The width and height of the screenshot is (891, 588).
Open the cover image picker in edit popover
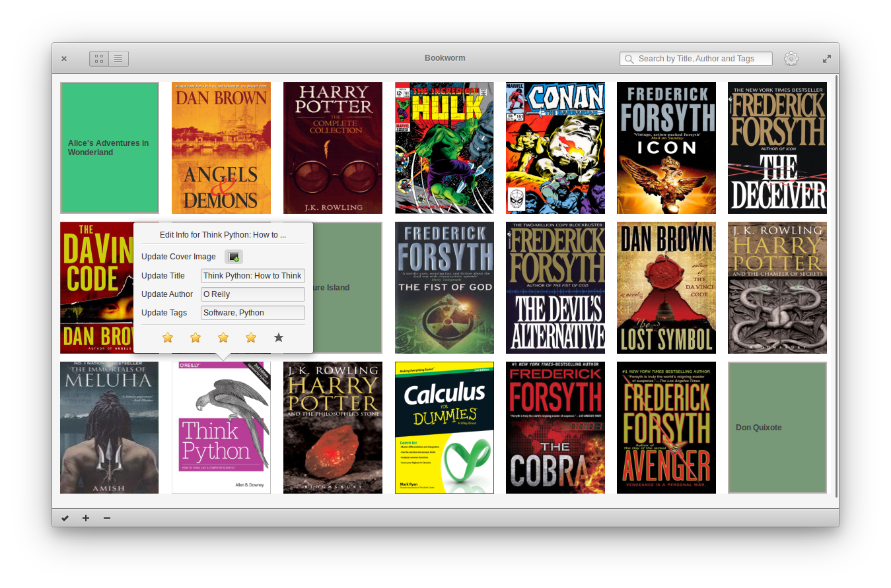pos(234,257)
